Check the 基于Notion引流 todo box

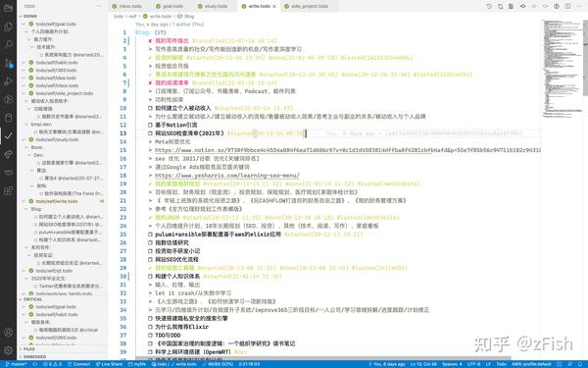(x=150, y=125)
